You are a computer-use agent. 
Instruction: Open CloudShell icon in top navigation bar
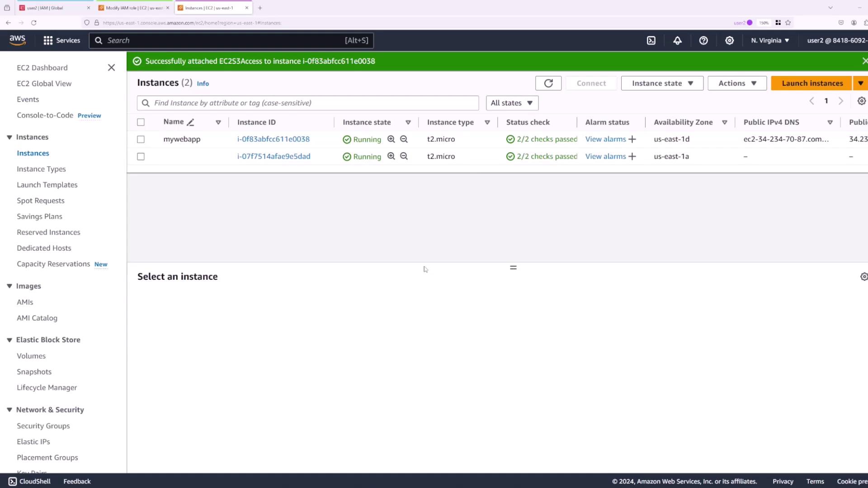[651, 41]
